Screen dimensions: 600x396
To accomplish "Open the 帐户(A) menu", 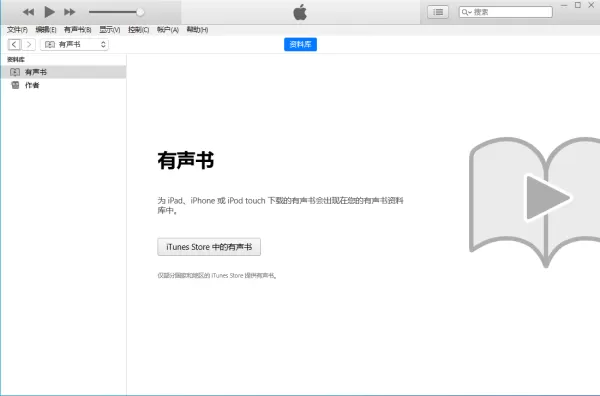I will [x=168, y=29].
